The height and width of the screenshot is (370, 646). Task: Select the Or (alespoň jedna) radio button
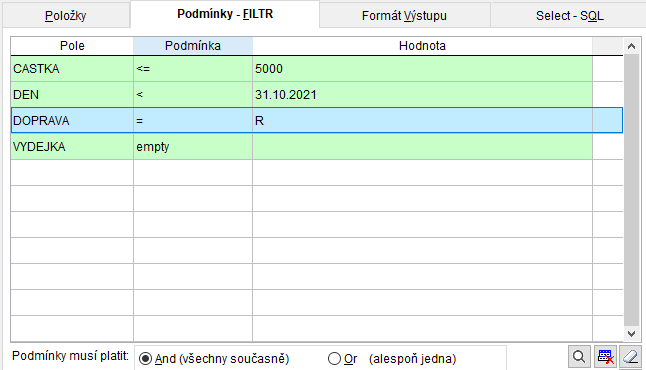pos(334,358)
